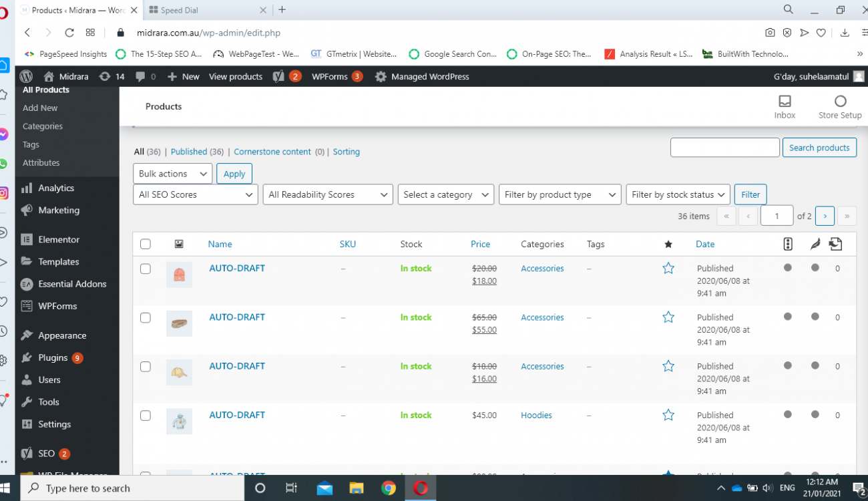868x501 pixels.
Task: Open the Plugins sidebar menu
Action: click(53, 358)
